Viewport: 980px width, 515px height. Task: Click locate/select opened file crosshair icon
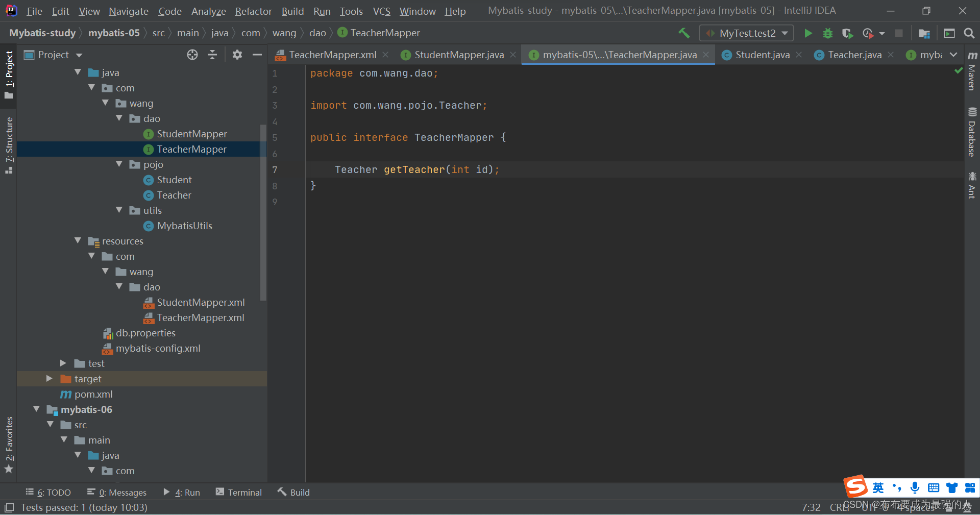192,55
